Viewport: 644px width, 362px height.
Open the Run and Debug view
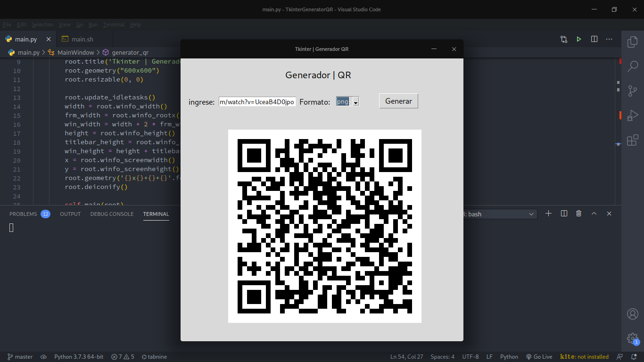(x=632, y=115)
